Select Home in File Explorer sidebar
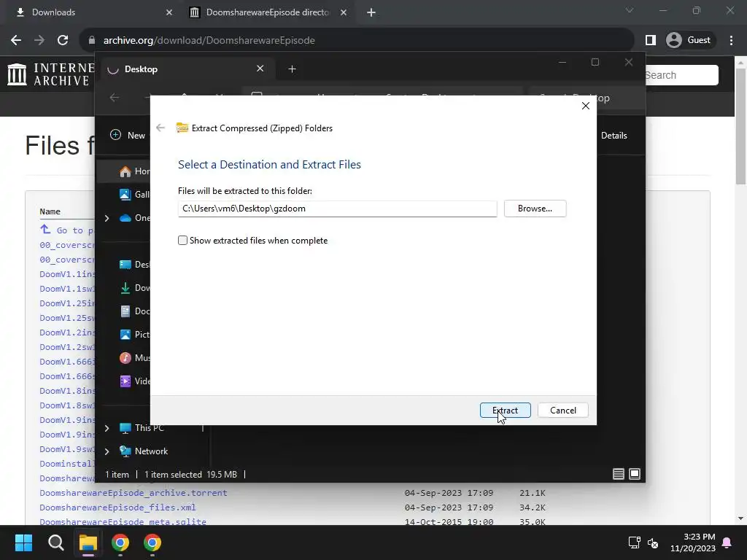The width and height of the screenshot is (747, 560). (x=135, y=171)
